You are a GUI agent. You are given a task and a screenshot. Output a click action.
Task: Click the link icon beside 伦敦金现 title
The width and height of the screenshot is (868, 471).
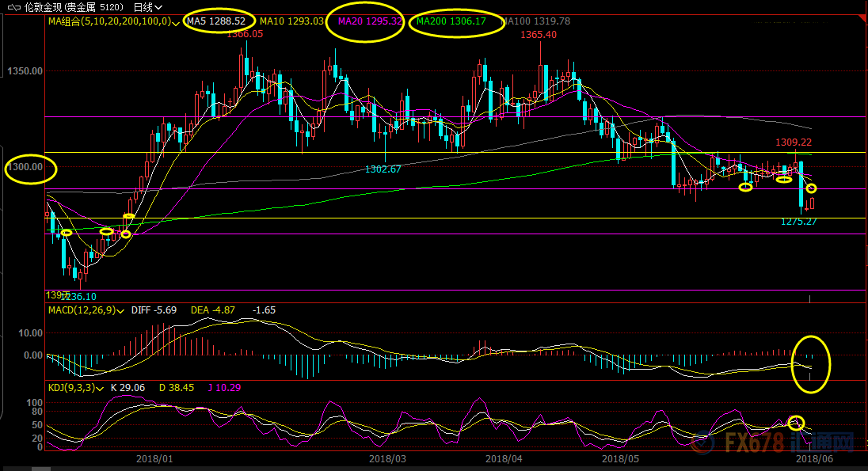14,7
